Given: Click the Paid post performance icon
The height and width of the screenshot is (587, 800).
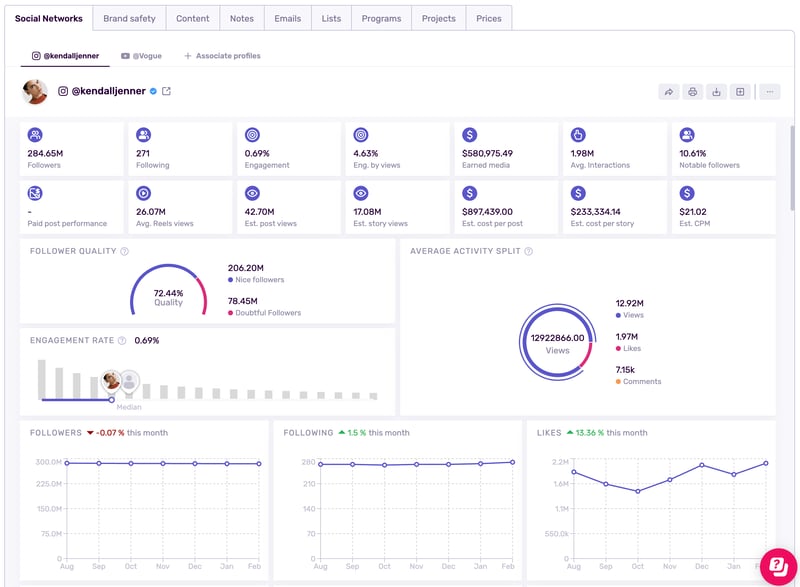Looking at the screenshot, I should point(35,193).
